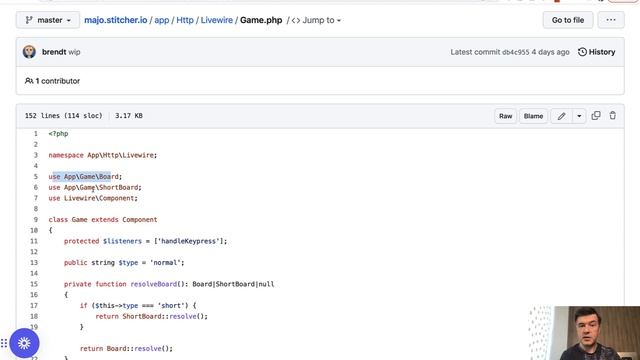Select line number 1
This screenshot has height=360, width=640.
pos(36,133)
